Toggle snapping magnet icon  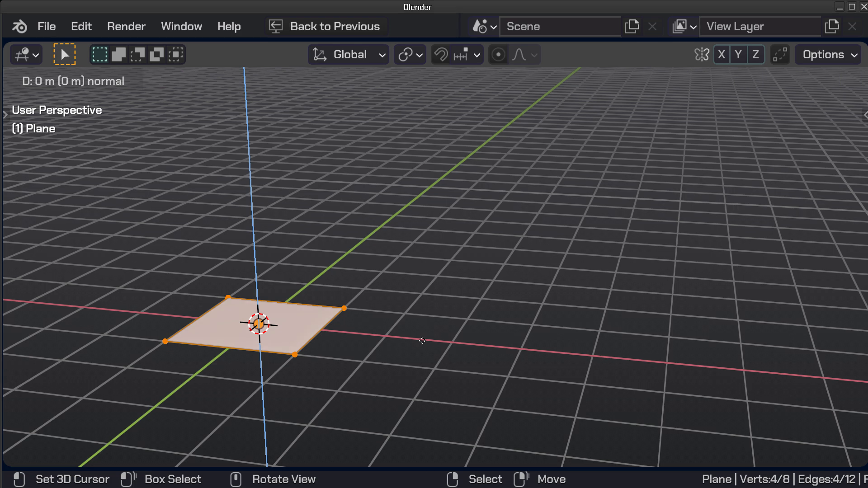click(x=441, y=55)
